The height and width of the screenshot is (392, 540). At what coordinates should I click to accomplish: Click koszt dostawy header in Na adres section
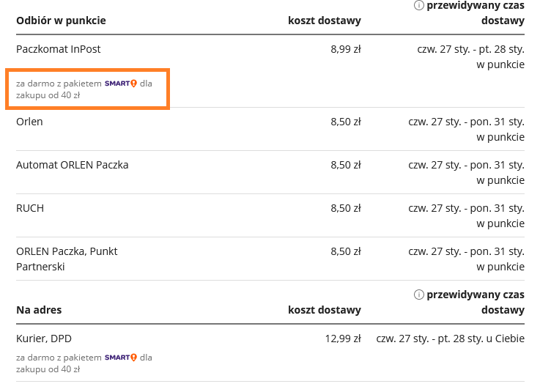tap(324, 310)
